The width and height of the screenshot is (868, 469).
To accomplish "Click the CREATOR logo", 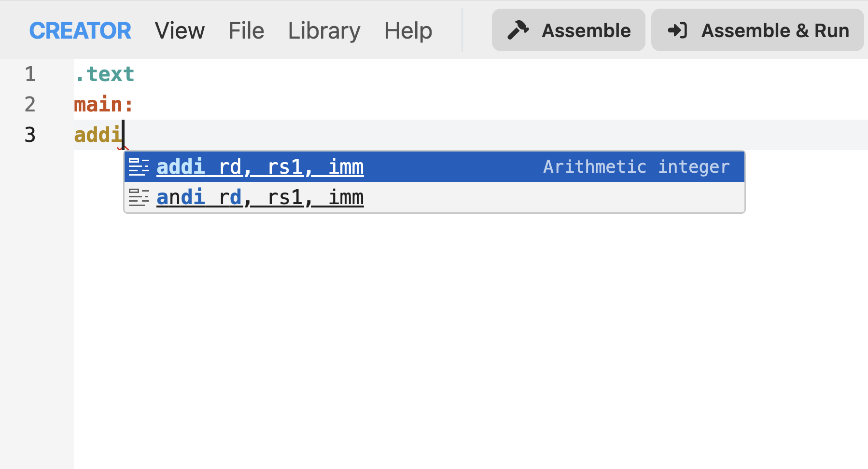I will (x=80, y=30).
